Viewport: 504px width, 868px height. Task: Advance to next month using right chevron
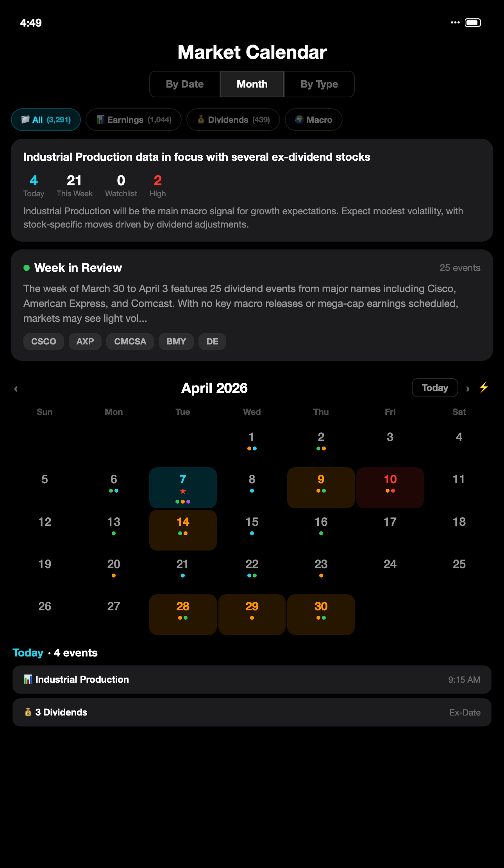click(468, 388)
